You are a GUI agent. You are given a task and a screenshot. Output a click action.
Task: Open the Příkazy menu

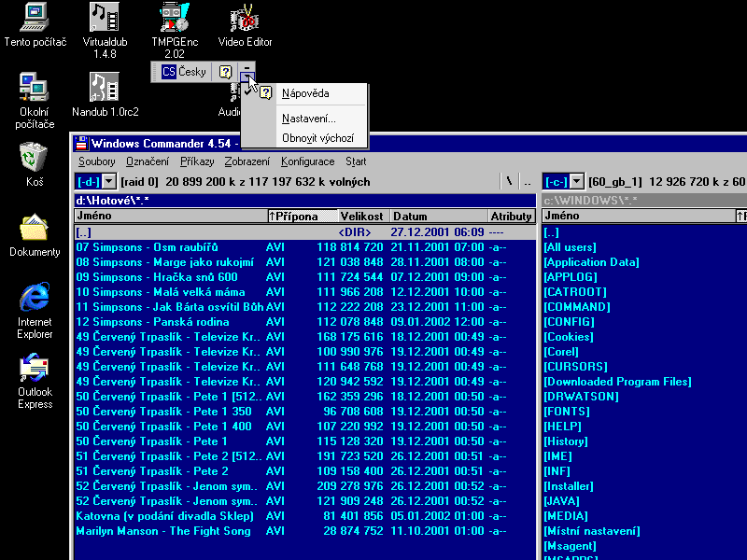click(197, 161)
